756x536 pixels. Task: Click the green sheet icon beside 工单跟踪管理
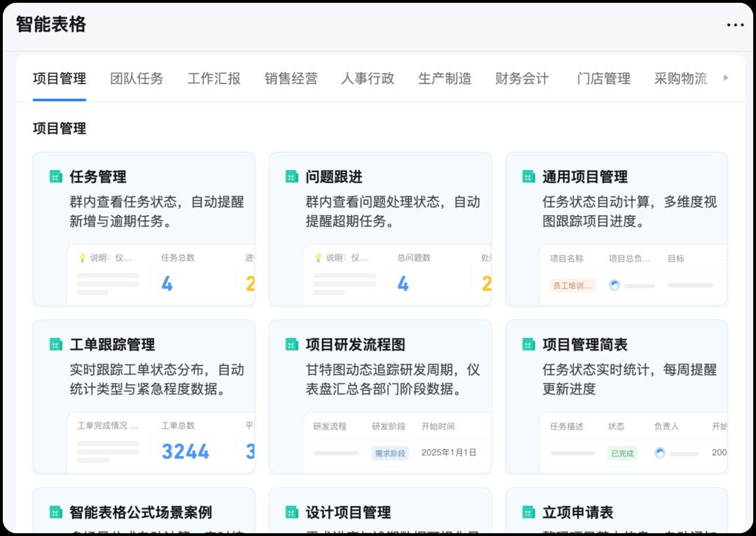click(56, 345)
